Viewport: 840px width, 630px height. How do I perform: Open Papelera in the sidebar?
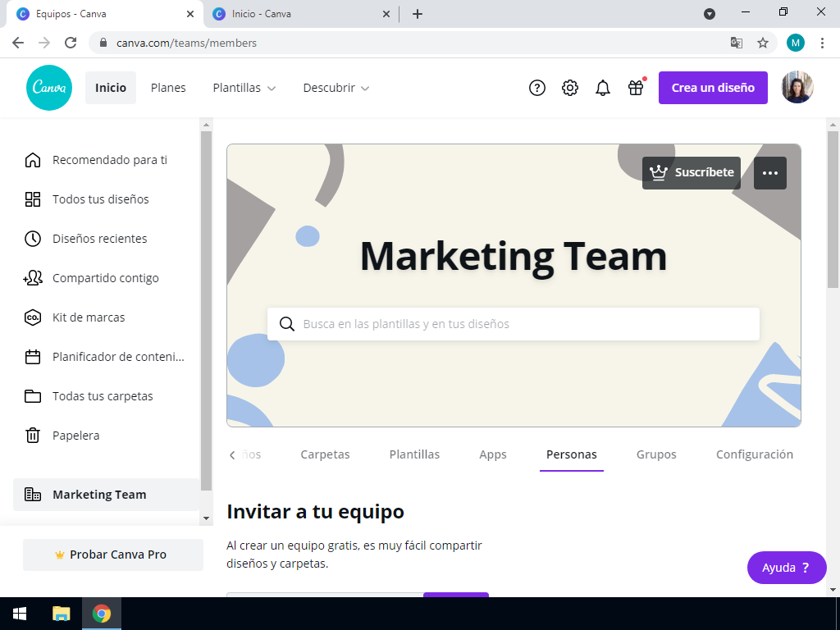76,436
